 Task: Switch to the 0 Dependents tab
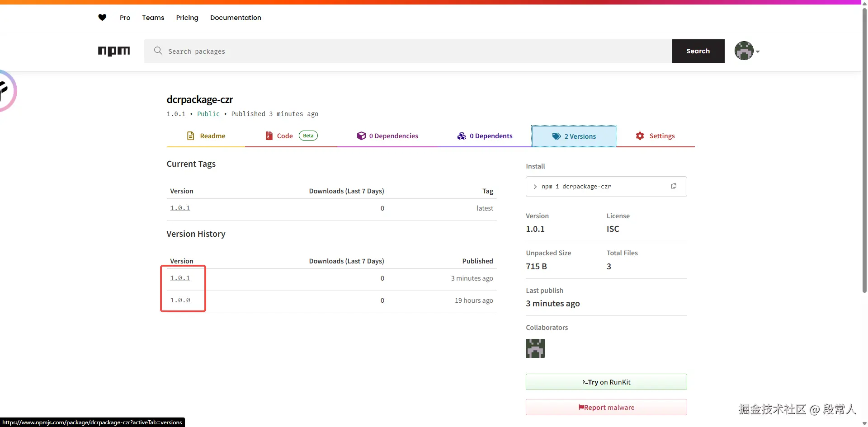pos(485,136)
